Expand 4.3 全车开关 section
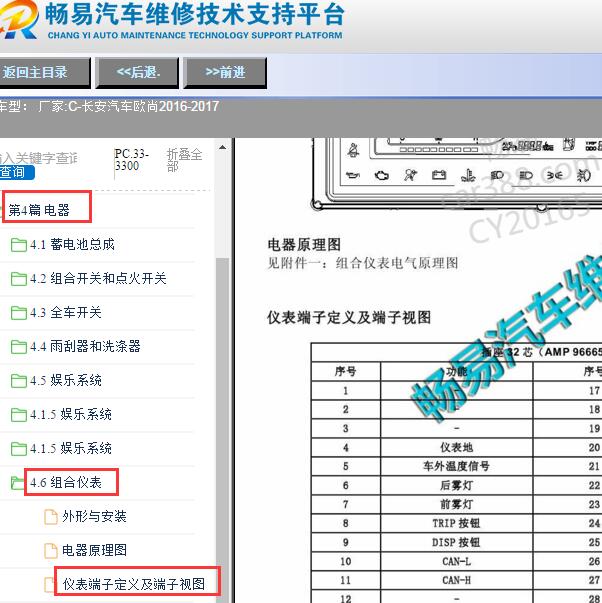 pos(66,312)
